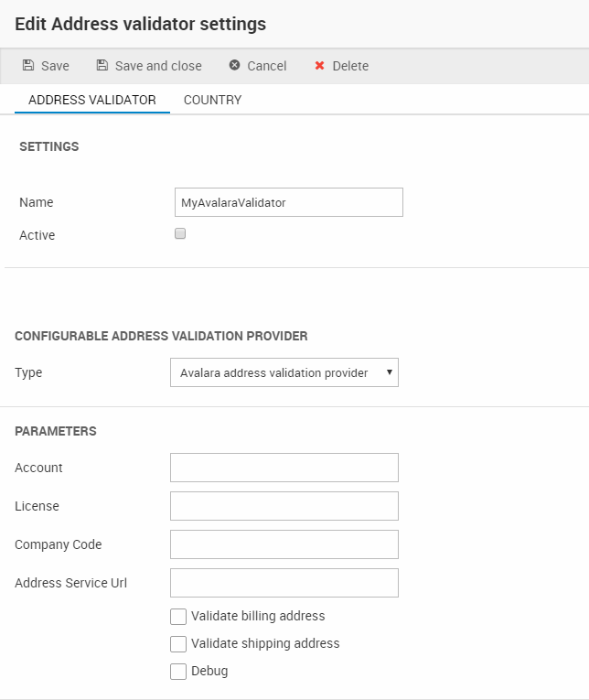Expand the Type provider dropdown
The image size is (589, 700).
284,372
